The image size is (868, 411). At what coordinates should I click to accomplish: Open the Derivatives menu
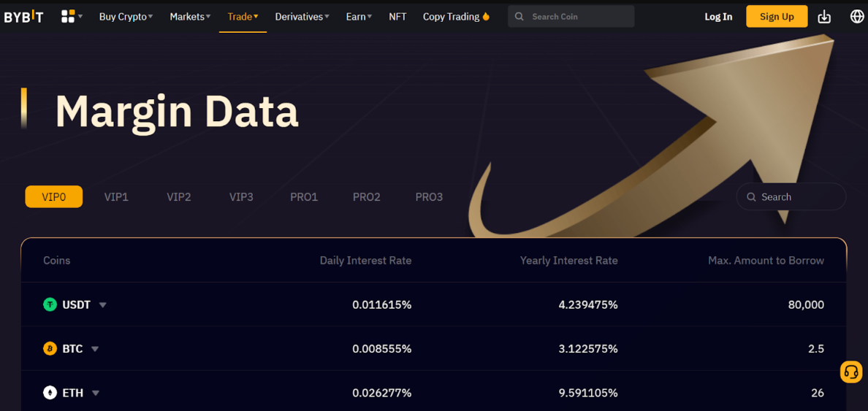coord(302,17)
